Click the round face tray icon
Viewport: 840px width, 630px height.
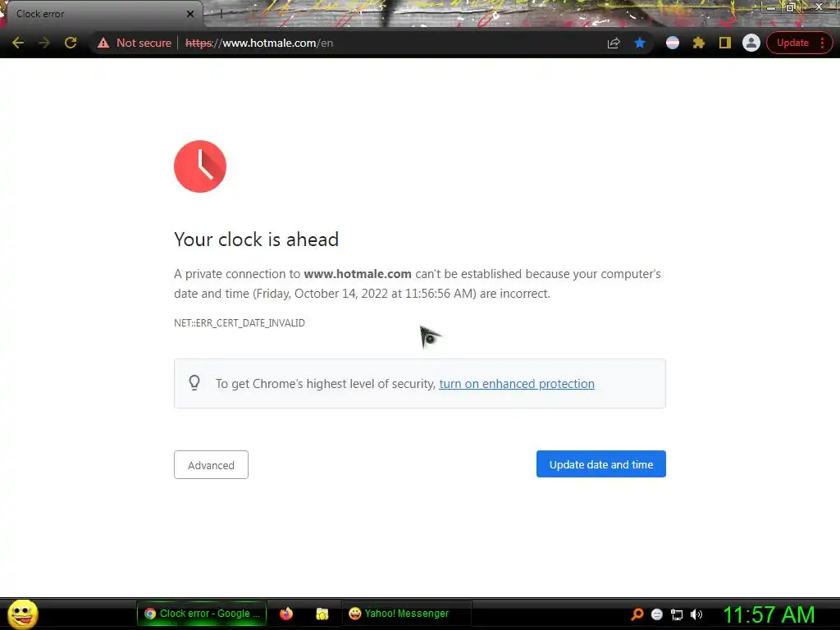(657, 614)
